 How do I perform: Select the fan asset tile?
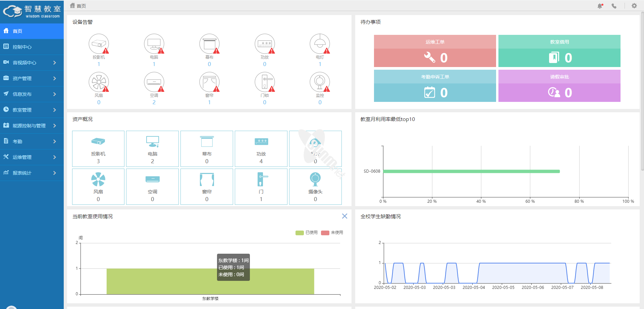pyautogui.click(x=98, y=186)
